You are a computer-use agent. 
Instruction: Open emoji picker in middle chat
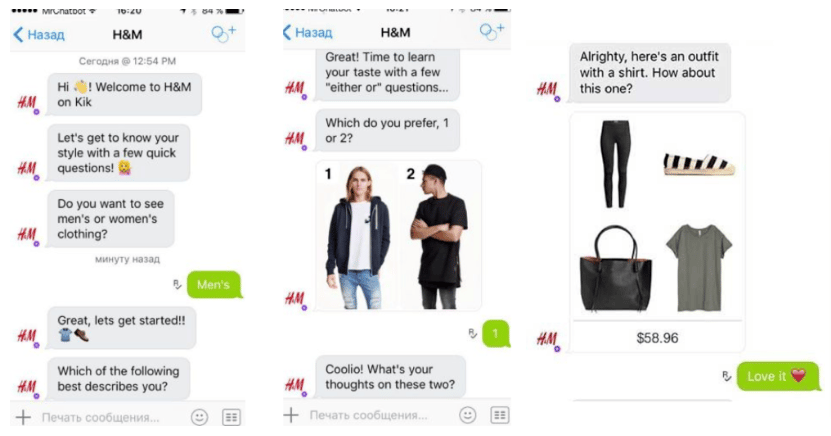click(x=467, y=415)
